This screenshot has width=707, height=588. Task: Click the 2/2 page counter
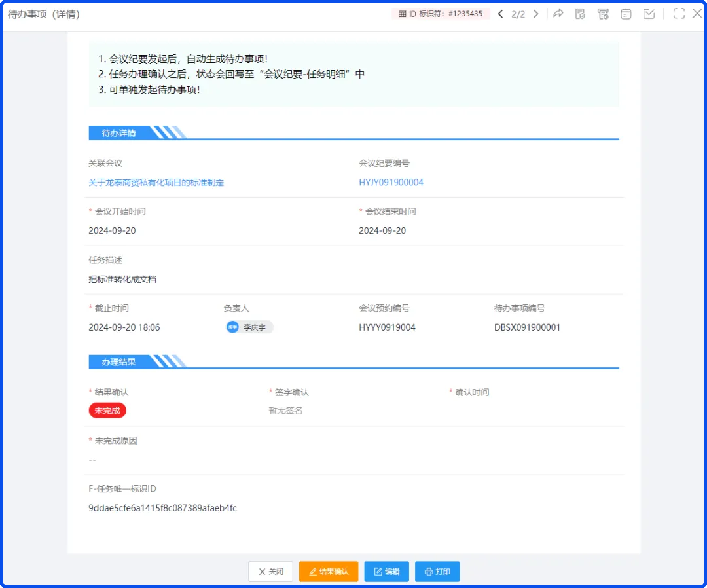(518, 14)
